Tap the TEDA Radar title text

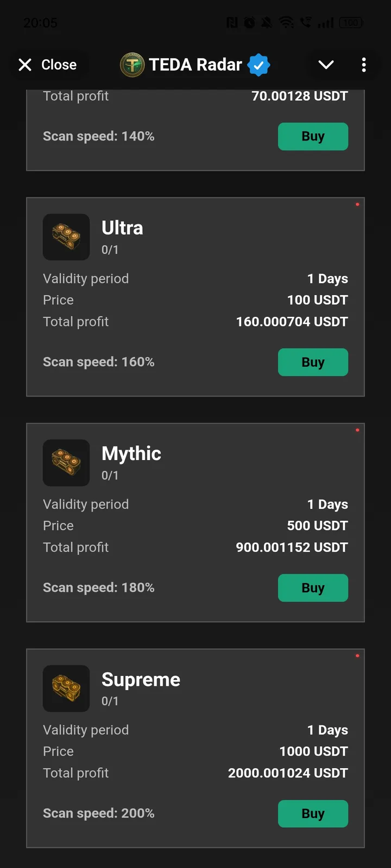[195, 65]
